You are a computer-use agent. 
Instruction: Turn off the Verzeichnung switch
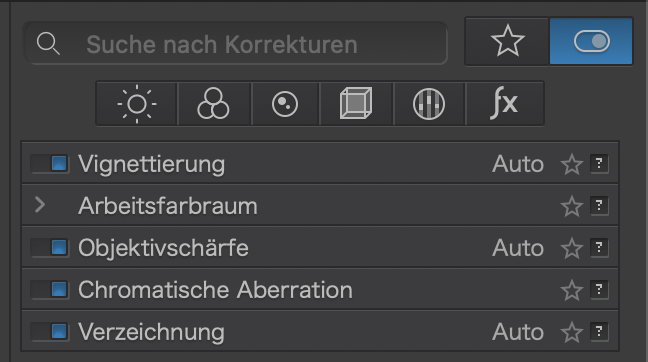tap(50, 332)
